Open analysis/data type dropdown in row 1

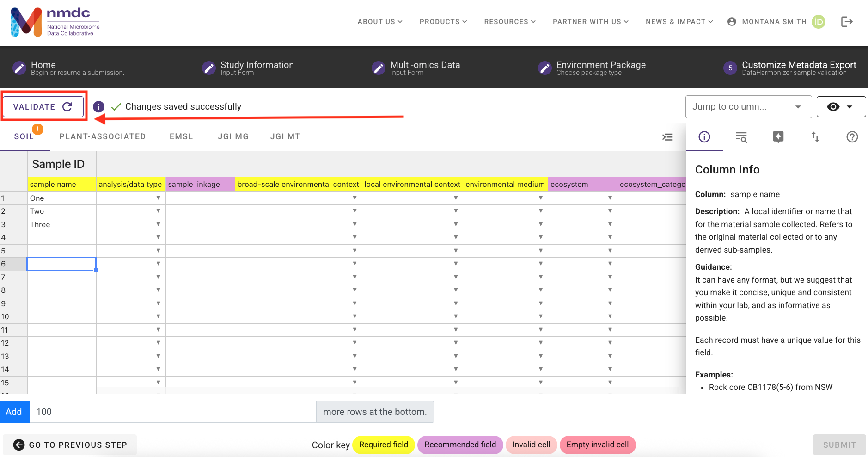[x=158, y=198]
